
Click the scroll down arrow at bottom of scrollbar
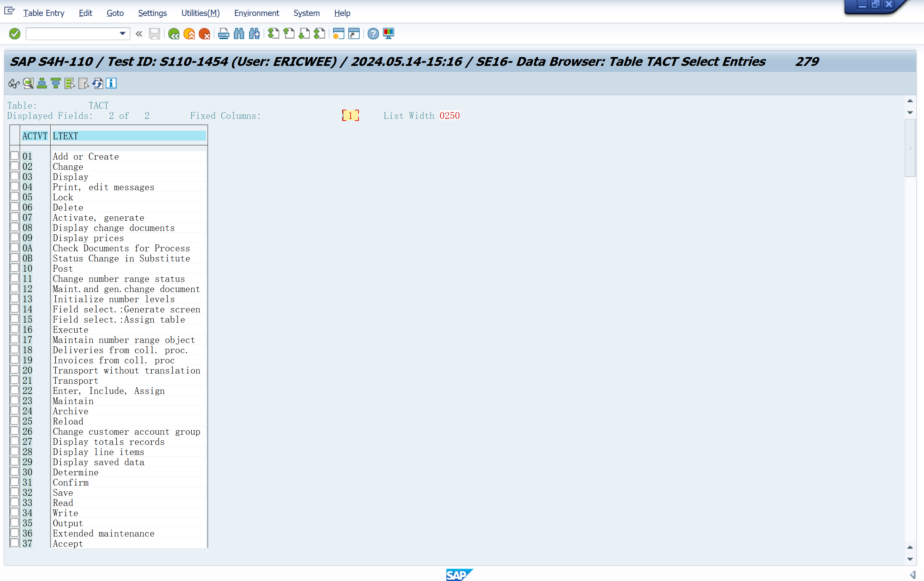click(909, 559)
